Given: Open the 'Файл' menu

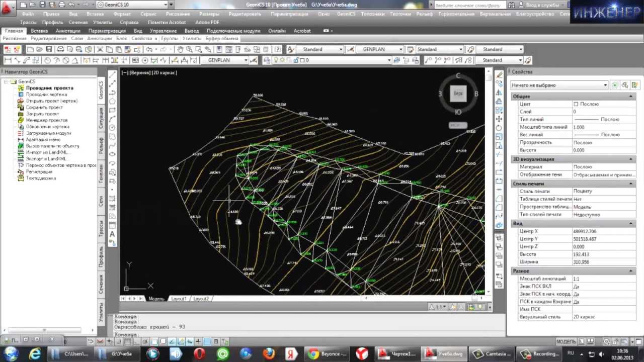Looking at the screenshot, I should pos(28,14).
